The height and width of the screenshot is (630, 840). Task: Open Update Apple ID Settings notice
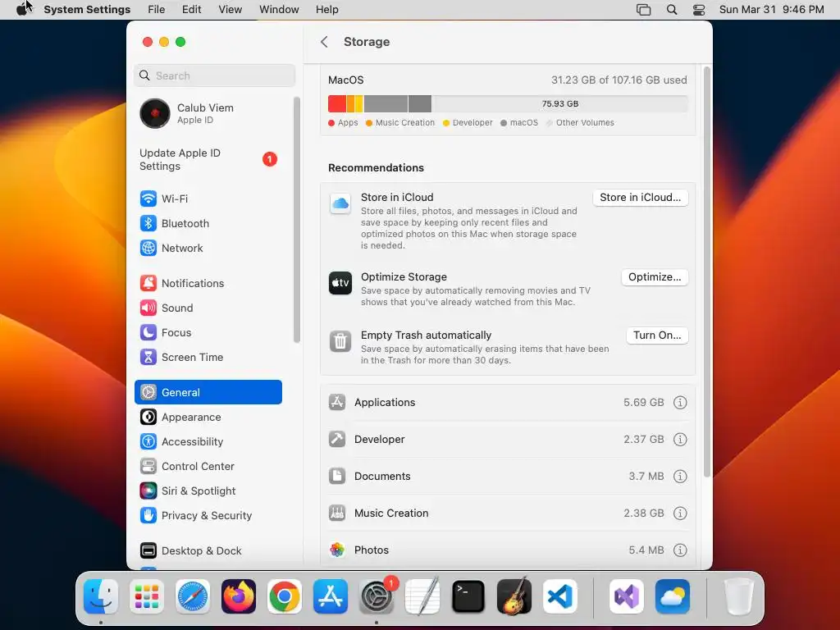[208, 160]
